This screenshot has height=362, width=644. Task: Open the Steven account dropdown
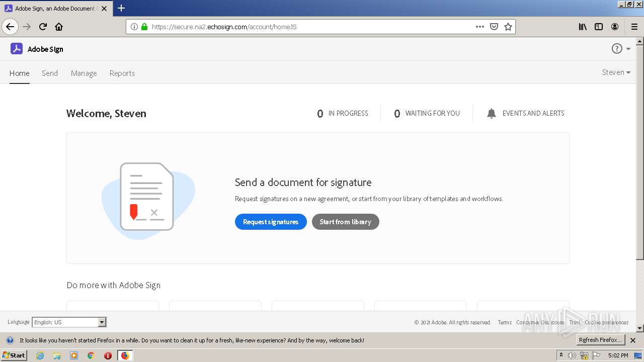[616, 72]
